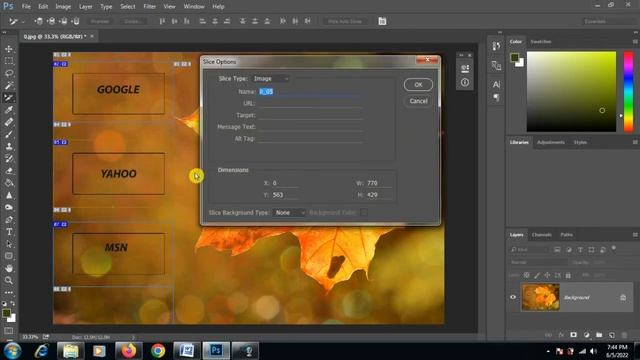Open the Color panel options menu

coord(635,42)
